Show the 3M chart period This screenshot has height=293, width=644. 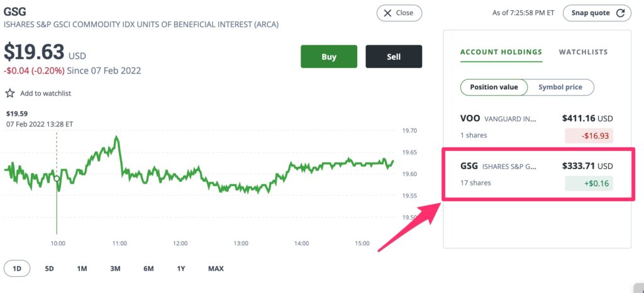115,268
